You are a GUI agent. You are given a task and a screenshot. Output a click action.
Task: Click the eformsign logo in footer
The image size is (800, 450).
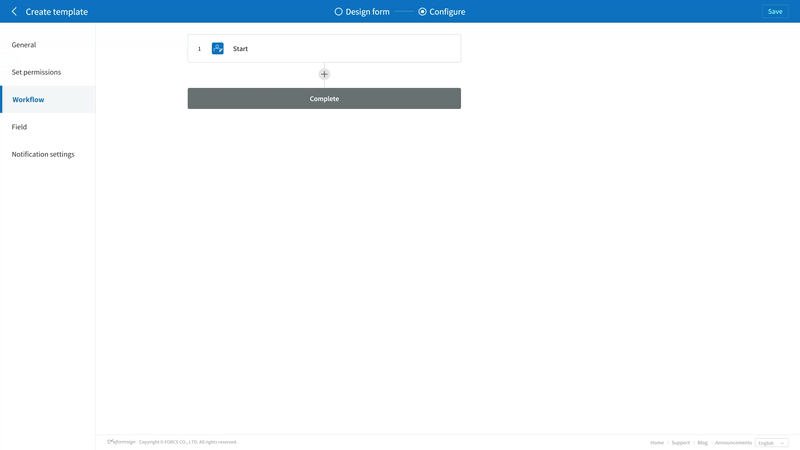pos(121,442)
